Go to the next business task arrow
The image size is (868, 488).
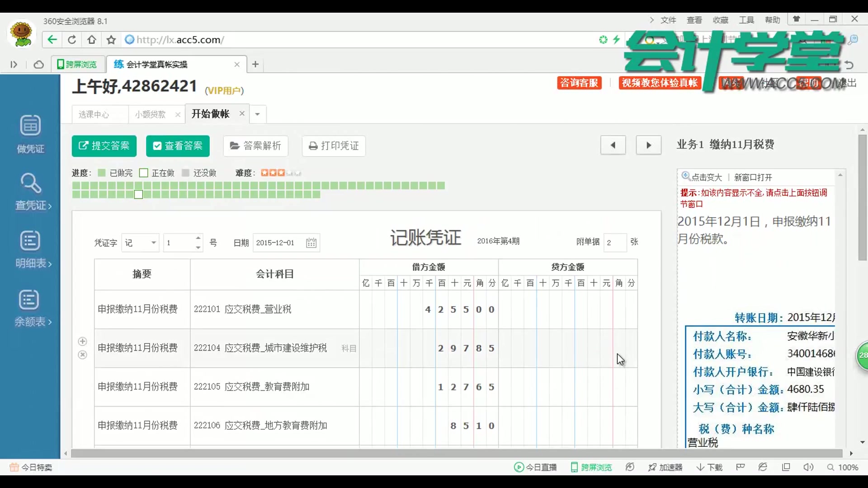coord(649,145)
